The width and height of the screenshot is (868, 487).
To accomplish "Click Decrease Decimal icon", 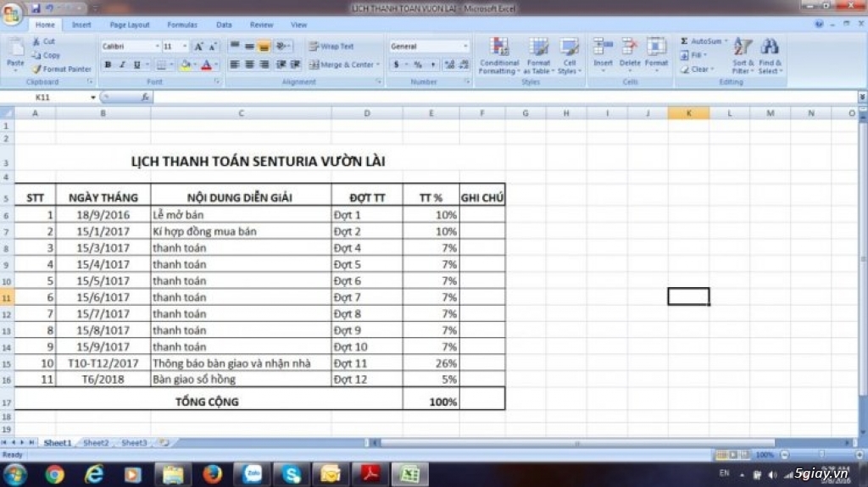I will coord(464,64).
